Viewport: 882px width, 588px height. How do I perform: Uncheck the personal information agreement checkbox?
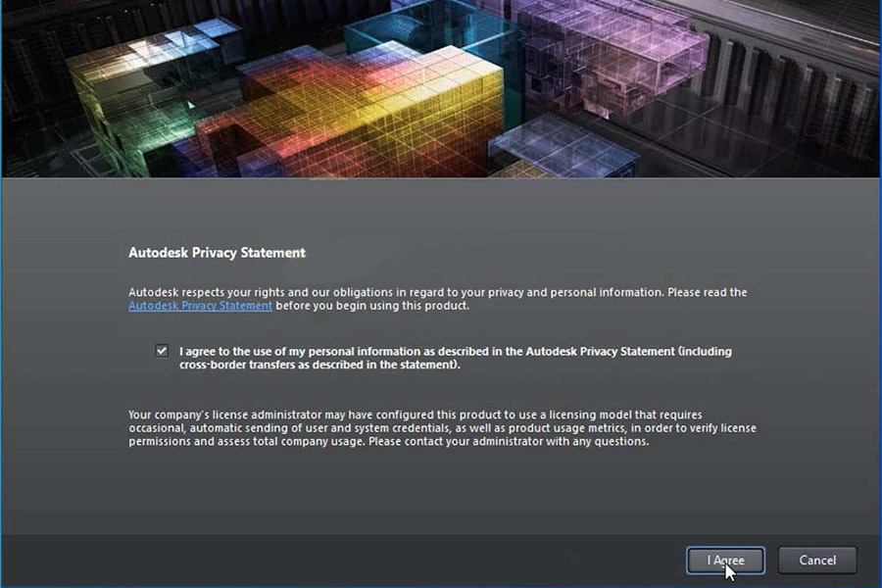162,351
